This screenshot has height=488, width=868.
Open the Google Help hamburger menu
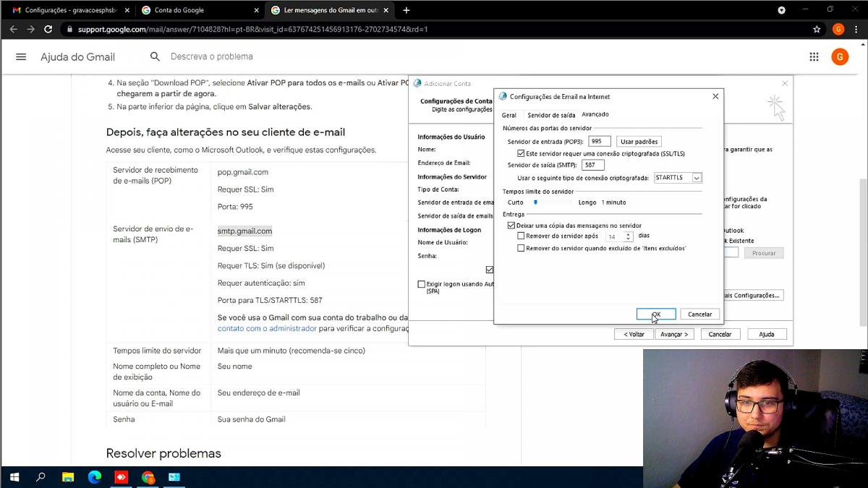click(x=21, y=57)
